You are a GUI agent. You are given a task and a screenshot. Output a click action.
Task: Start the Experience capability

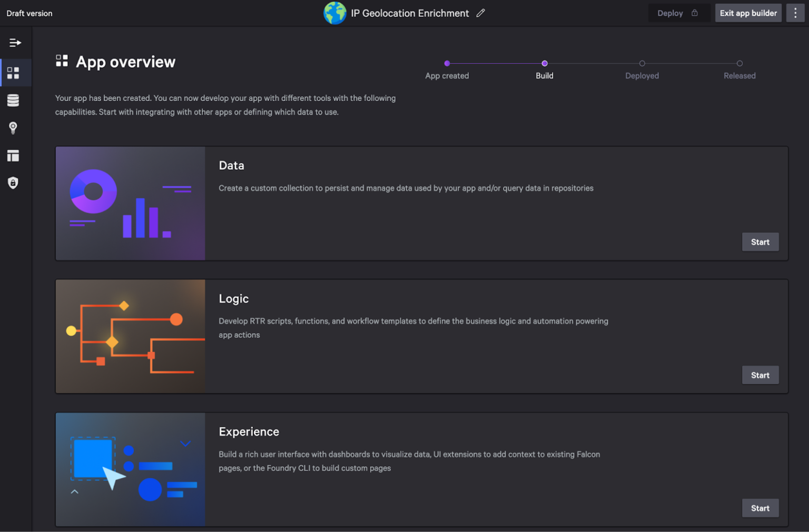[x=760, y=508]
